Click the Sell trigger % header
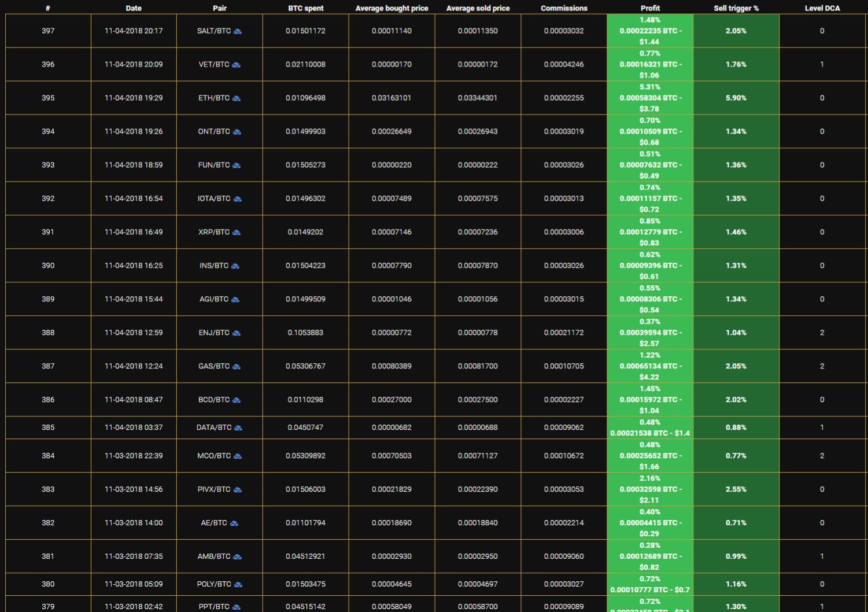This screenshot has height=612, width=868. point(736,8)
